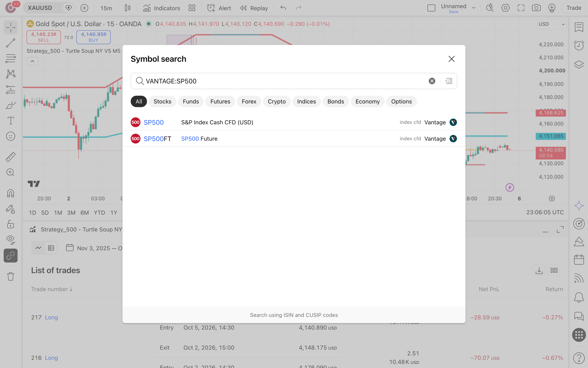Filter results by Indices
588x368 pixels.
[306, 101]
